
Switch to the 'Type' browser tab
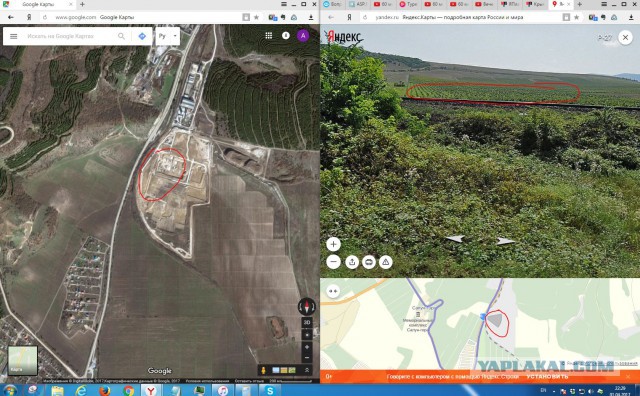pos(408,4)
